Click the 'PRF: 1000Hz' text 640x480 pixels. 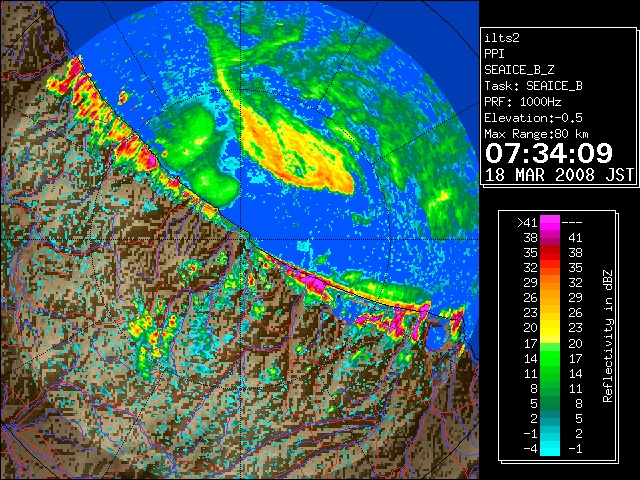522,102
